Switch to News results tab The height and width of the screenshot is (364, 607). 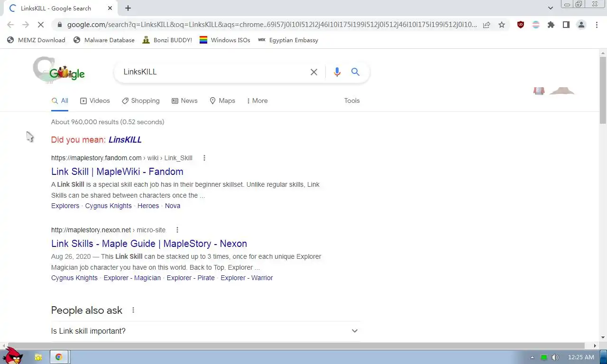184,100
